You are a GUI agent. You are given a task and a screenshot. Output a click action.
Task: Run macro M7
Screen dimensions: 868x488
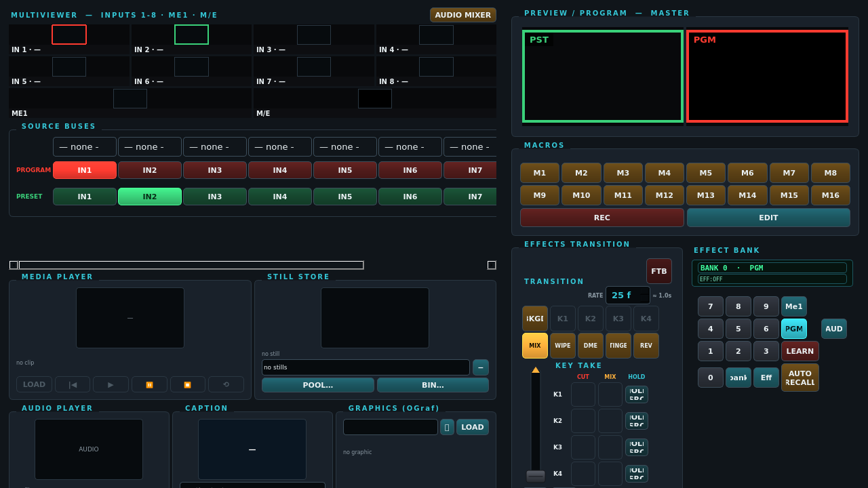[x=789, y=173]
